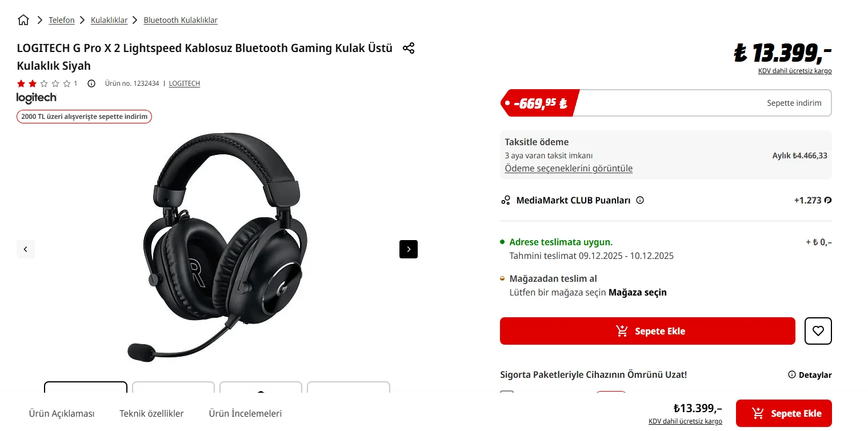Viewport: 868px width, 431px height.
Task: Open the Detaylar insurance info
Action: click(x=810, y=375)
